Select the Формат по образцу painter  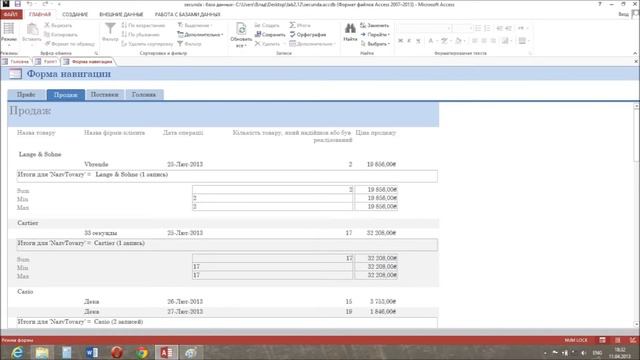69,44
